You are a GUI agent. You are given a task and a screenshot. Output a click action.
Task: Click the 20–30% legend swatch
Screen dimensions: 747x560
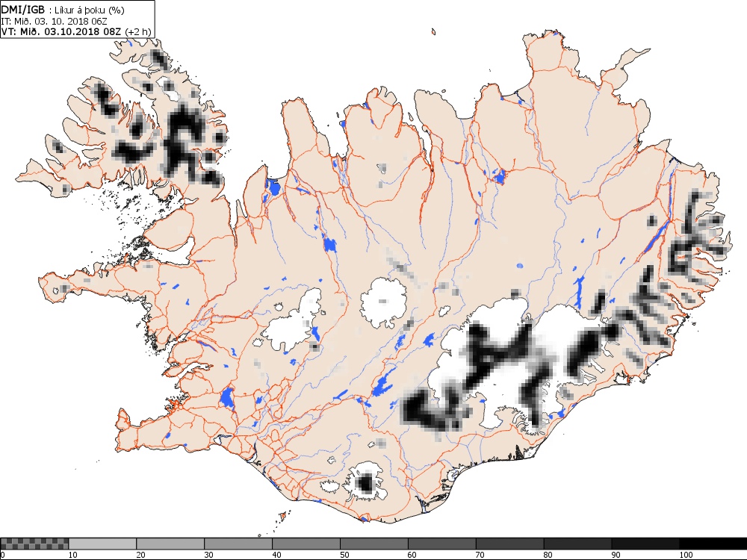[x=170, y=544]
